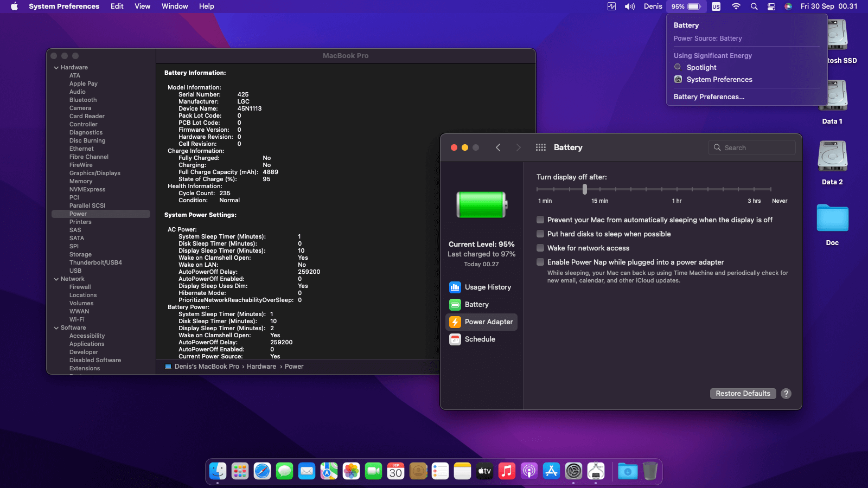The width and height of the screenshot is (868, 488).
Task: Open the Battery help question mark
Action: (786, 394)
